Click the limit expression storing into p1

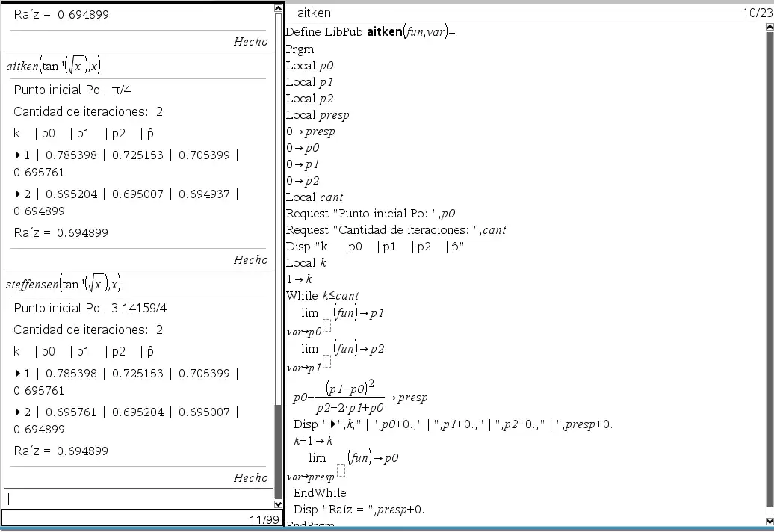coord(335,321)
